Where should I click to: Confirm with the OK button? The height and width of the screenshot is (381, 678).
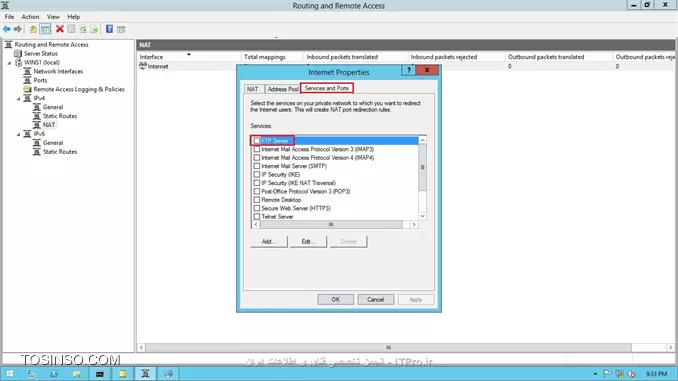click(336, 299)
